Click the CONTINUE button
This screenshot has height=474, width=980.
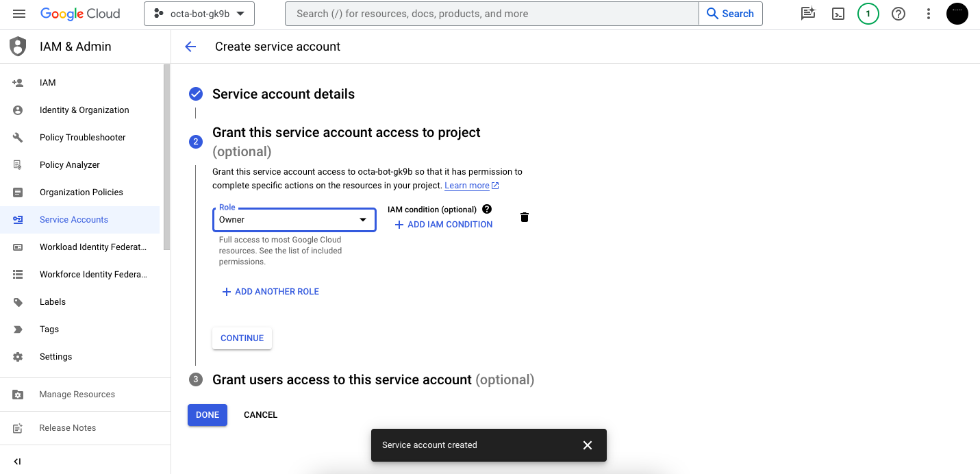click(x=242, y=338)
